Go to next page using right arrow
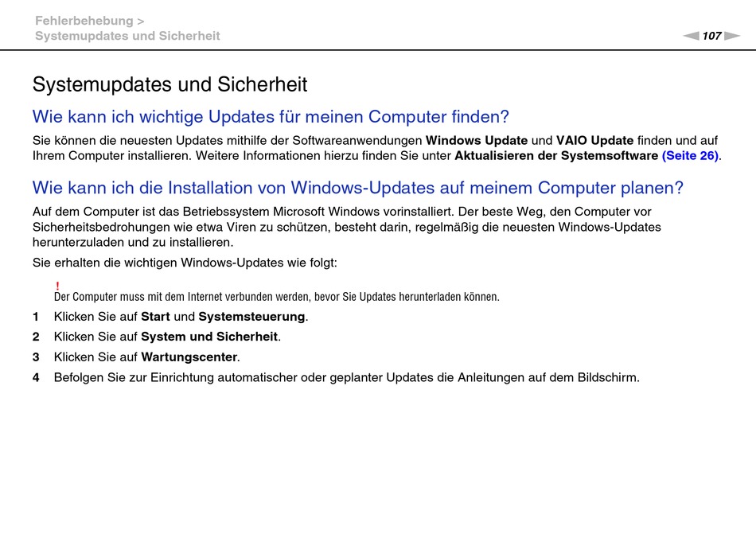Image resolution: width=756 pixels, height=534 pixels. [x=732, y=36]
